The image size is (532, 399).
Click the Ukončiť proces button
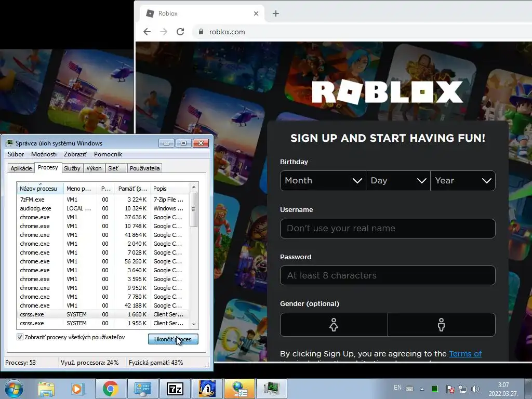(173, 339)
